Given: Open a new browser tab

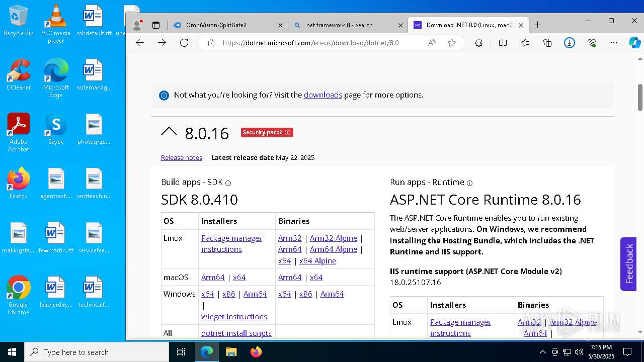Looking at the screenshot, I should [x=537, y=25].
